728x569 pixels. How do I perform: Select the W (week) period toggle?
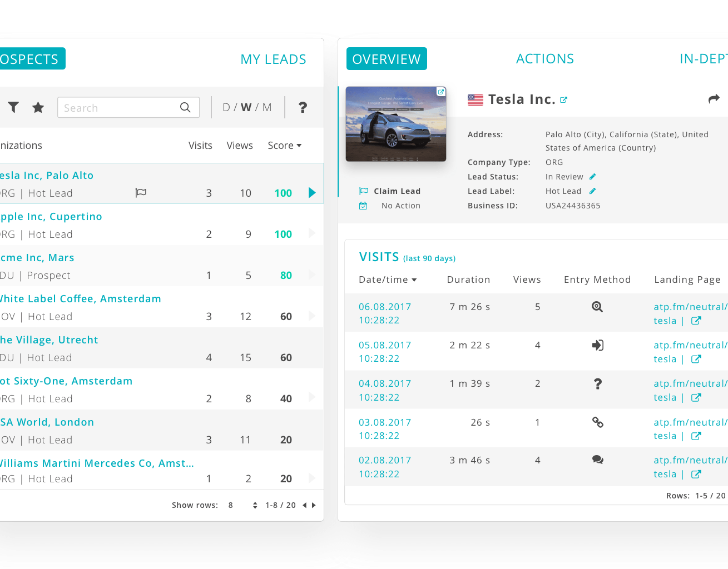[246, 107]
